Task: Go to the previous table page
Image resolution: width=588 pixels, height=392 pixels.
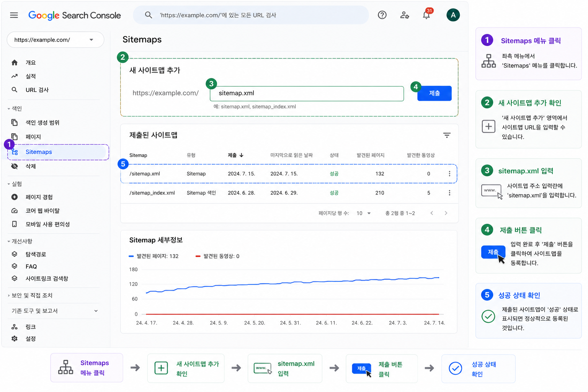Action: [x=432, y=213]
